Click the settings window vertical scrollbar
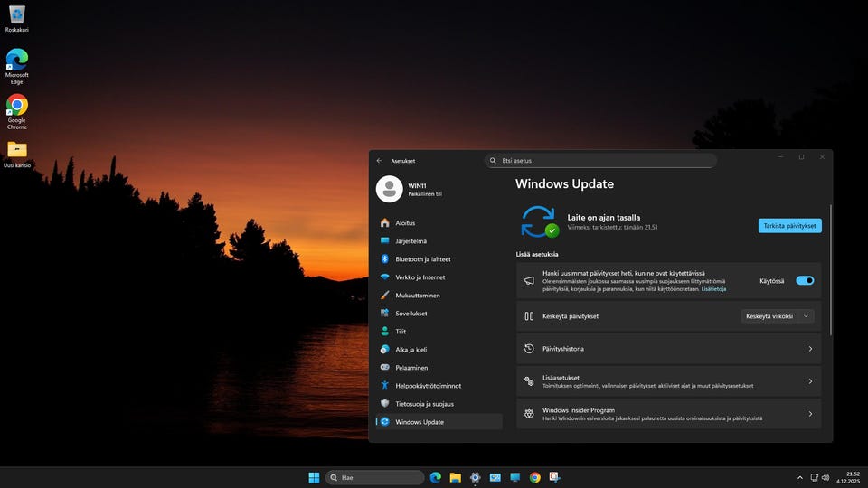 [830, 271]
